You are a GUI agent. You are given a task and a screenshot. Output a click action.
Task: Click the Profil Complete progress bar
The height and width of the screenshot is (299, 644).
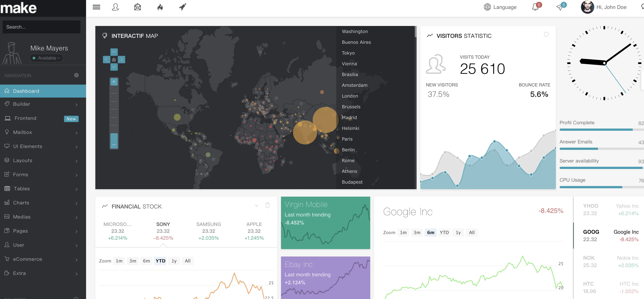(x=602, y=130)
